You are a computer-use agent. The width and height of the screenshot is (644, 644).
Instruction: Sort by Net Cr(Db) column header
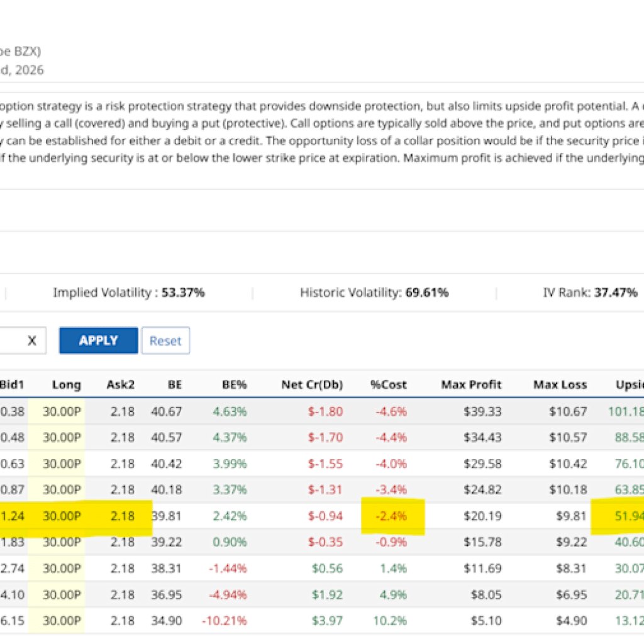coord(311,384)
